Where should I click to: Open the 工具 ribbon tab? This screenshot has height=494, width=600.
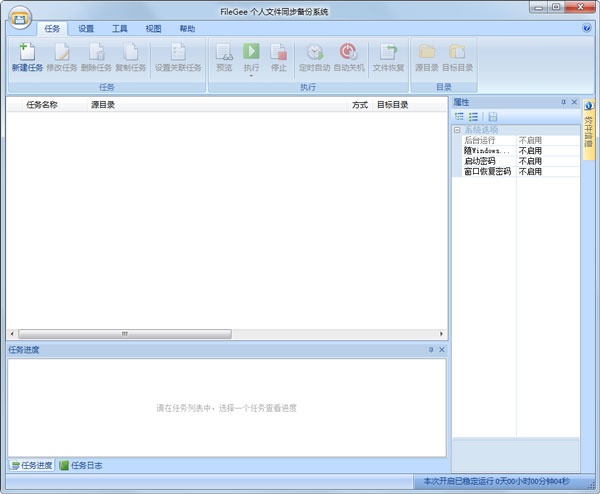tap(119, 29)
